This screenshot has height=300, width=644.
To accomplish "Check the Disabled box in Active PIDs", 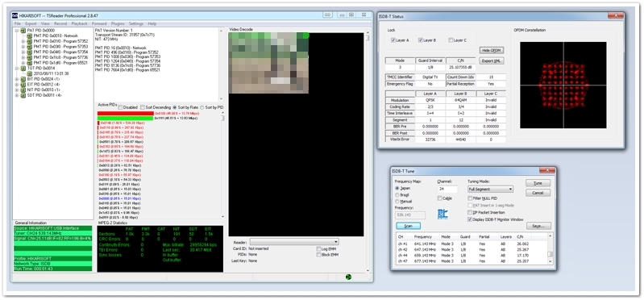I will 120,107.
